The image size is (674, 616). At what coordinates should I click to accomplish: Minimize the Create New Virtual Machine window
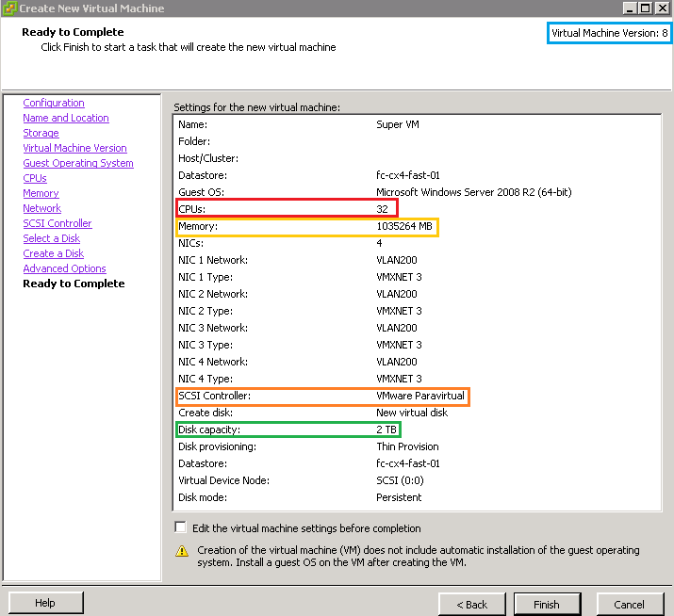pyautogui.click(x=630, y=8)
